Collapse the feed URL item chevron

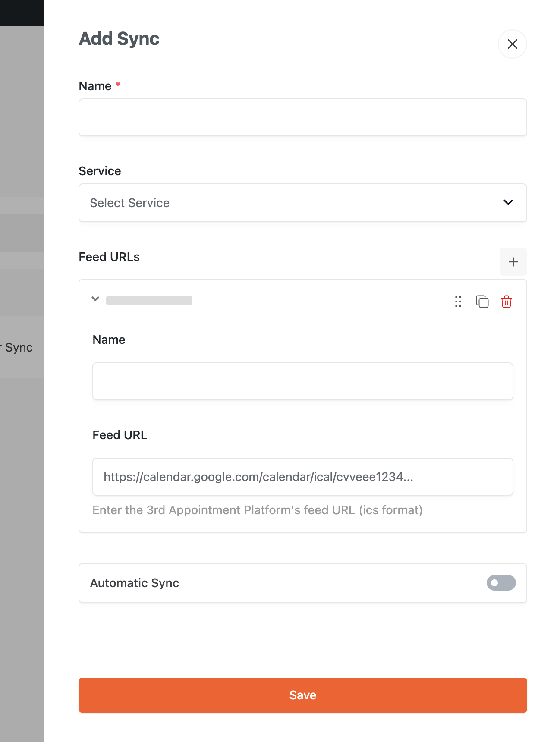click(95, 299)
